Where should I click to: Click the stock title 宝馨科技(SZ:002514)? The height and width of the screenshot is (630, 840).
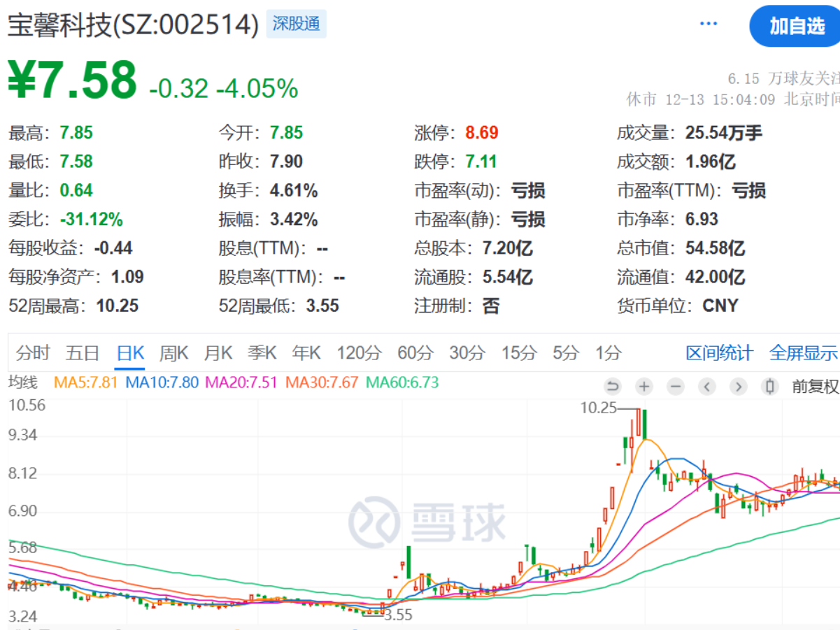point(134,25)
